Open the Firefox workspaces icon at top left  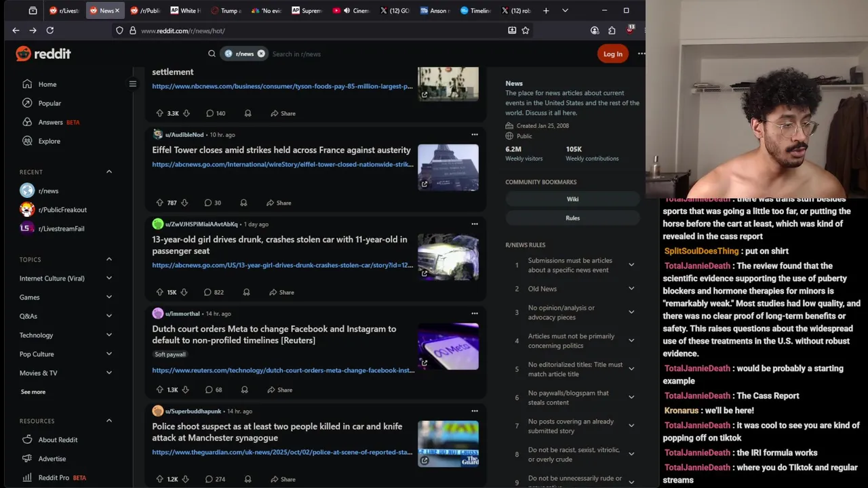coord(33,10)
